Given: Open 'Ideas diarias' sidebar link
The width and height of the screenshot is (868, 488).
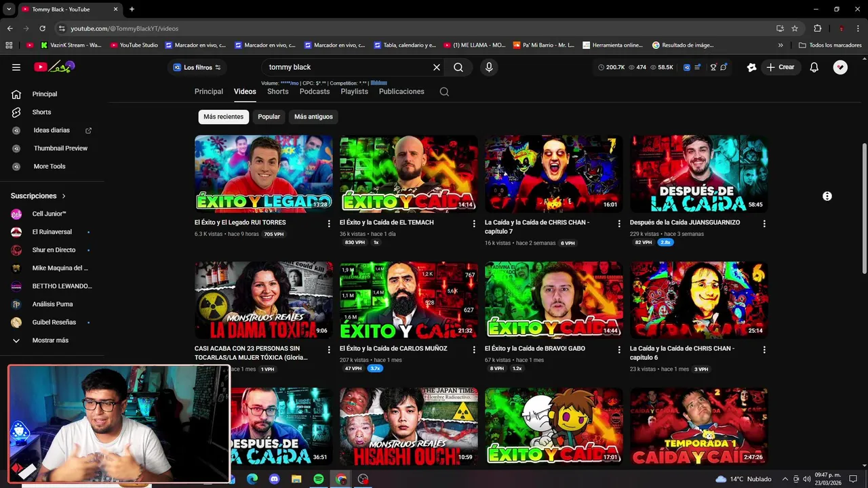Looking at the screenshot, I should [x=50, y=130].
